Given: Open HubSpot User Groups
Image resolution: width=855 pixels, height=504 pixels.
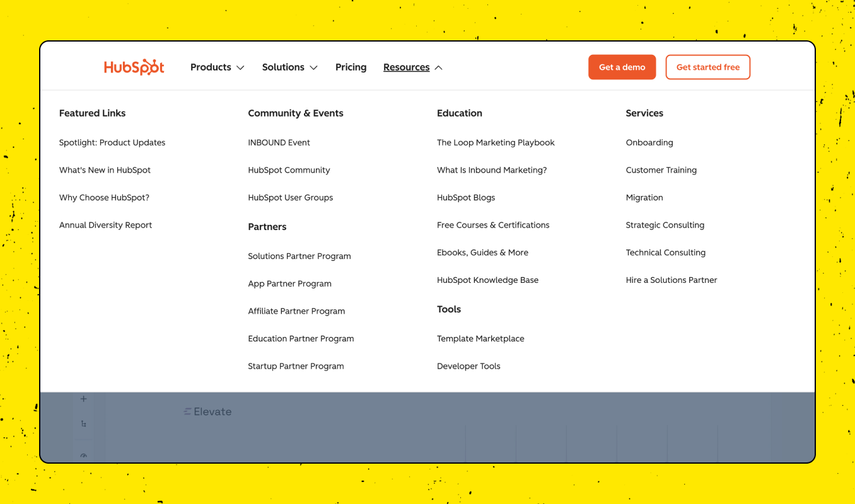Looking at the screenshot, I should [290, 198].
